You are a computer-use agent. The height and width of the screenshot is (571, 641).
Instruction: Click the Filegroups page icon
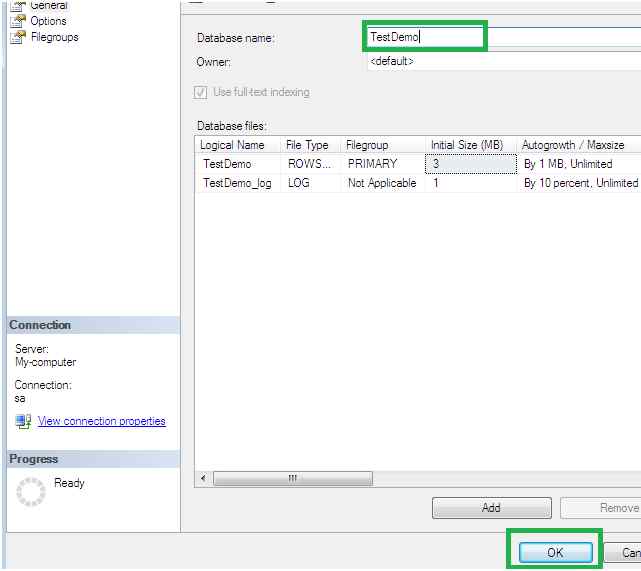pos(18,37)
